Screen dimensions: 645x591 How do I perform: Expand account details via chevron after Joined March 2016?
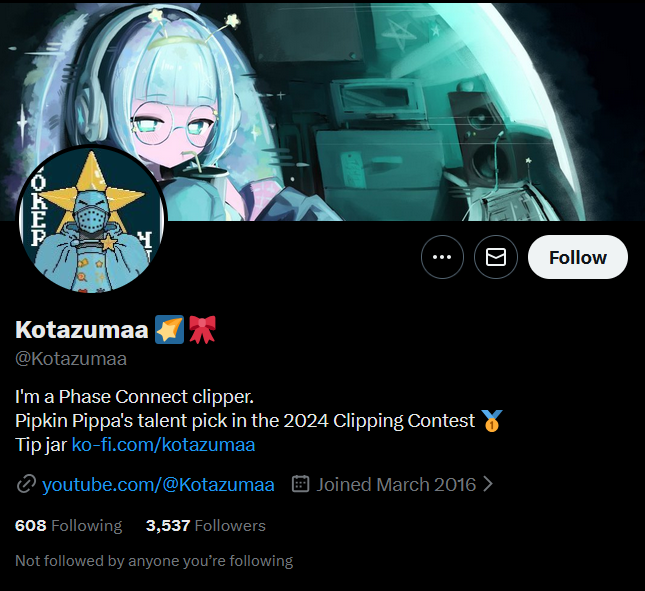(x=488, y=484)
